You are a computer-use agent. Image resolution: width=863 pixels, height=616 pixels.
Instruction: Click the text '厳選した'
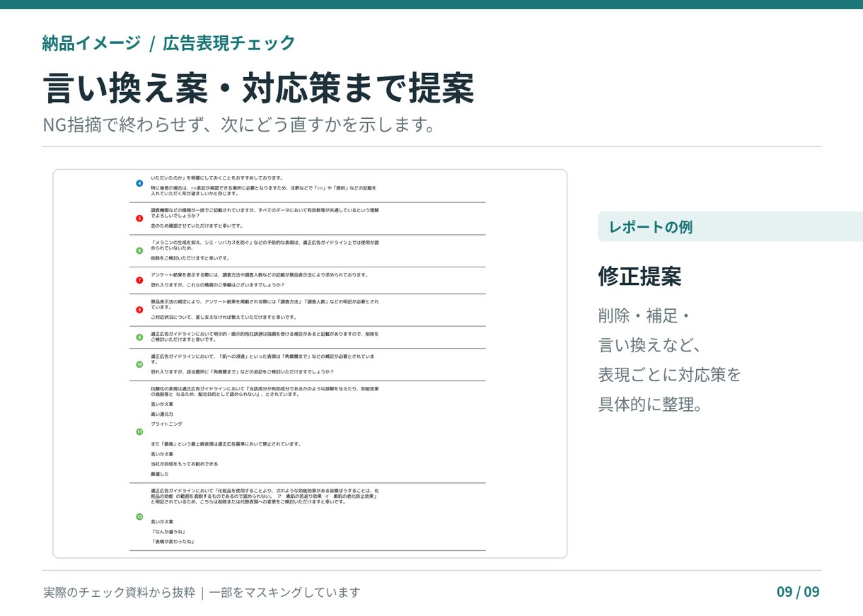click(160, 474)
